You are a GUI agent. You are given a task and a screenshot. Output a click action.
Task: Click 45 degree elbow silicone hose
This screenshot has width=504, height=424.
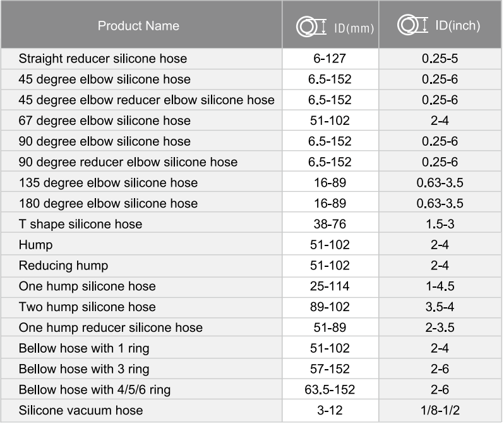pos(104,79)
